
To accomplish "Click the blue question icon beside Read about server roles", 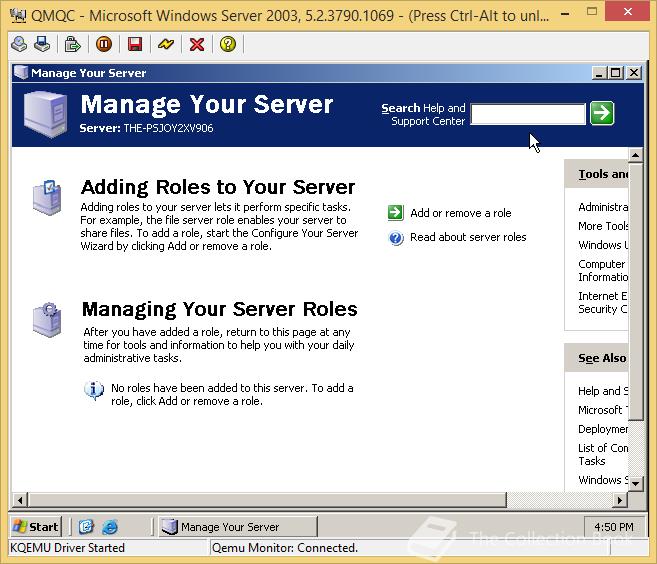I will click(396, 238).
